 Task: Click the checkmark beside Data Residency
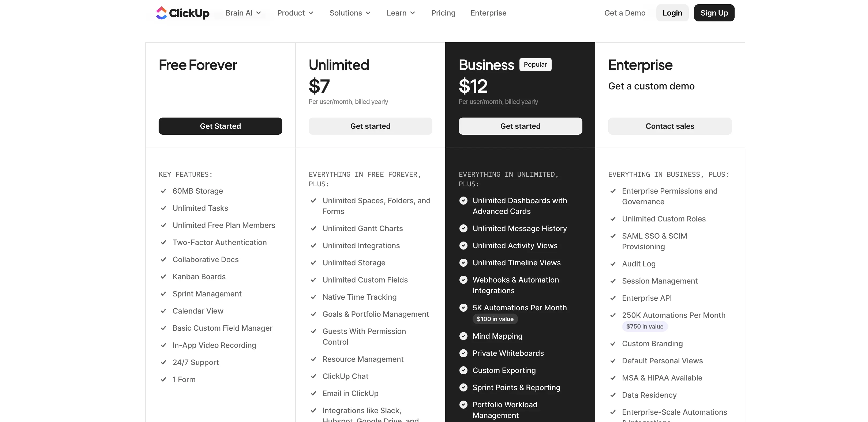(x=613, y=395)
